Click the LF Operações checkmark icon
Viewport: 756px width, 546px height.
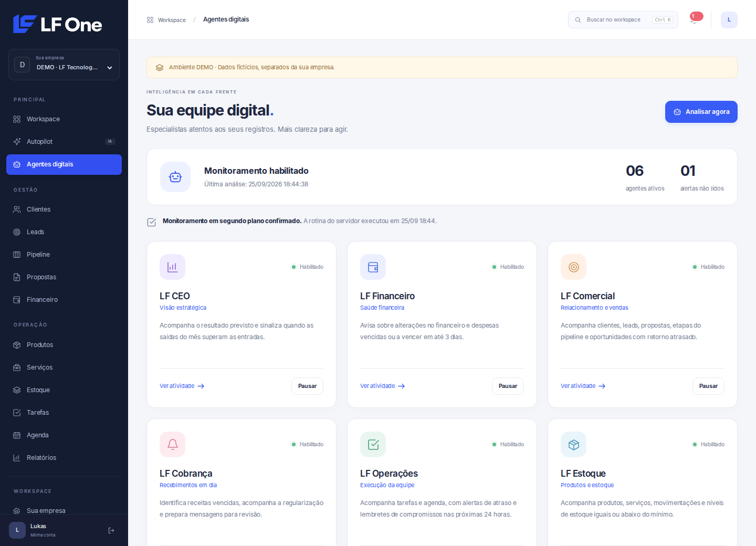(x=373, y=445)
